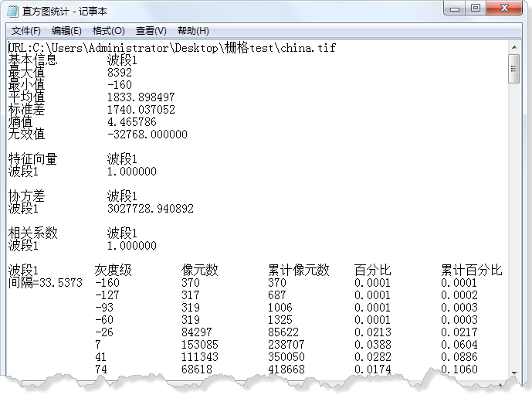
Task: Click the 平均值 value 1833.898497
Action: pos(141,97)
